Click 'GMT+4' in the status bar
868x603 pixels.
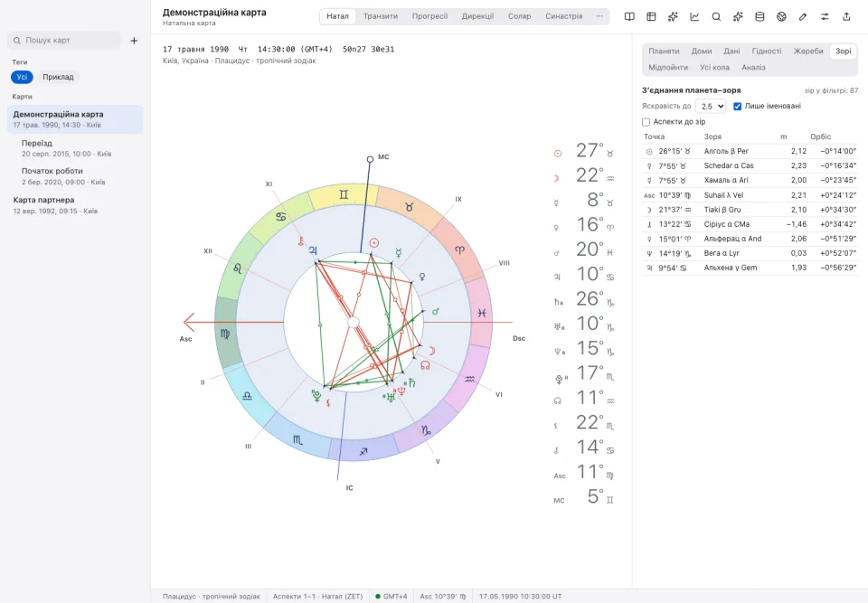pos(391,597)
